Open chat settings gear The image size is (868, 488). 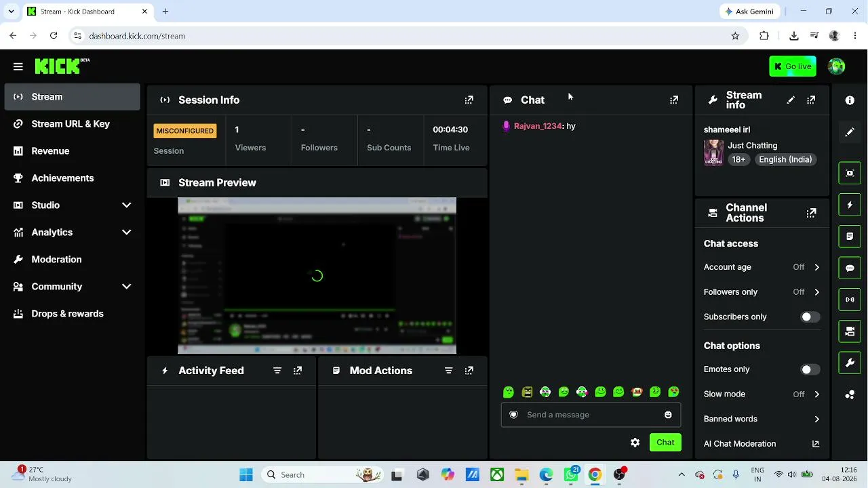click(x=635, y=443)
